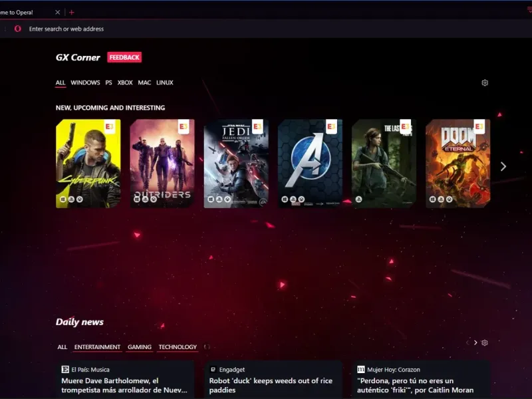This screenshot has width=532, height=399.
Task: Open the Robot 'duck' rice paddies article
Action: 271,386
